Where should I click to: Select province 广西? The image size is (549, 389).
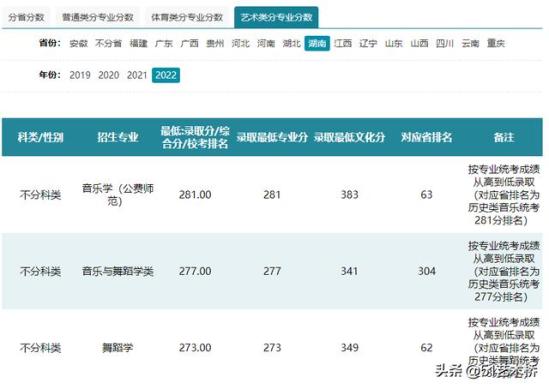pos(189,43)
